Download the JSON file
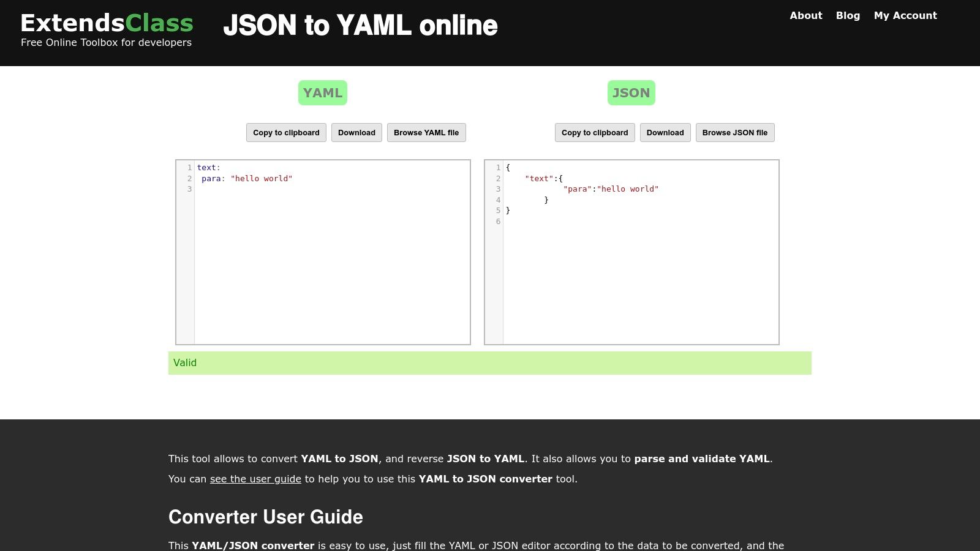 665,132
